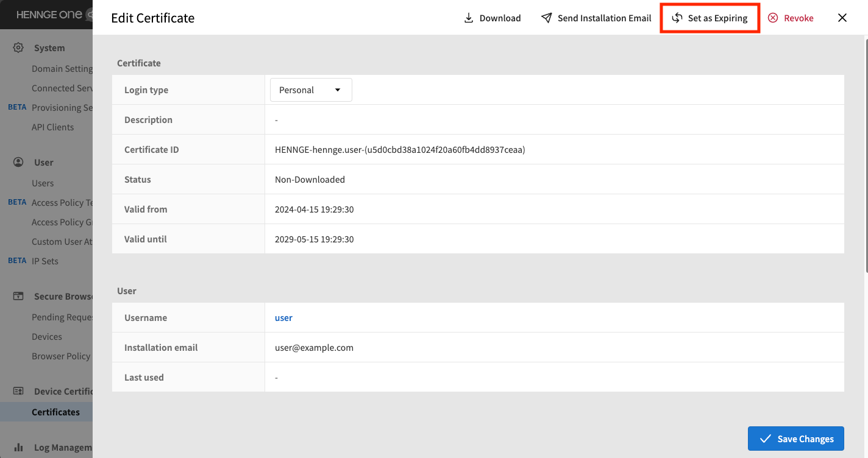Image resolution: width=868 pixels, height=458 pixels.
Task: Click the Edit Certificate title
Action: coord(152,18)
